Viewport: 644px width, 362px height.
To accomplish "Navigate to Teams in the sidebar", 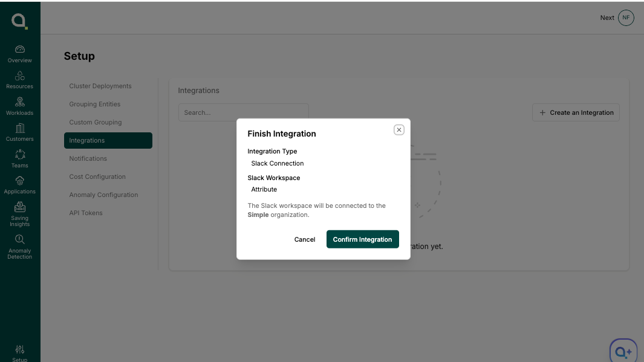I will [x=20, y=160].
